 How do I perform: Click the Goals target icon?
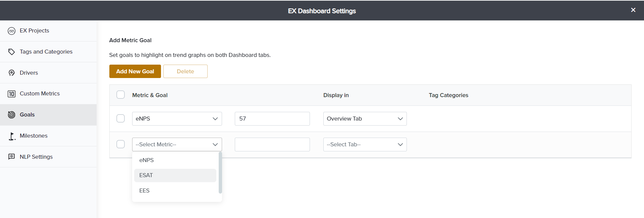pyautogui.click(x=11, y=115)
